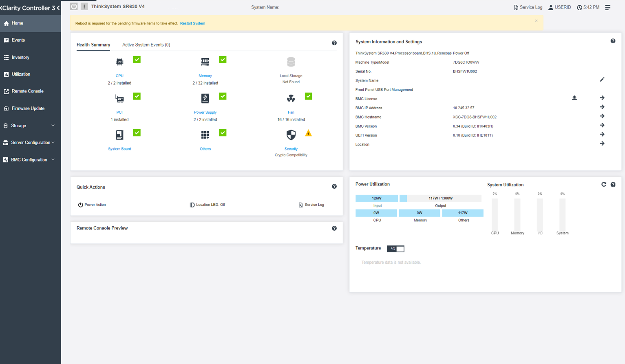
Task: Click the Security warning triangle badge
Action: coord(308,133)
